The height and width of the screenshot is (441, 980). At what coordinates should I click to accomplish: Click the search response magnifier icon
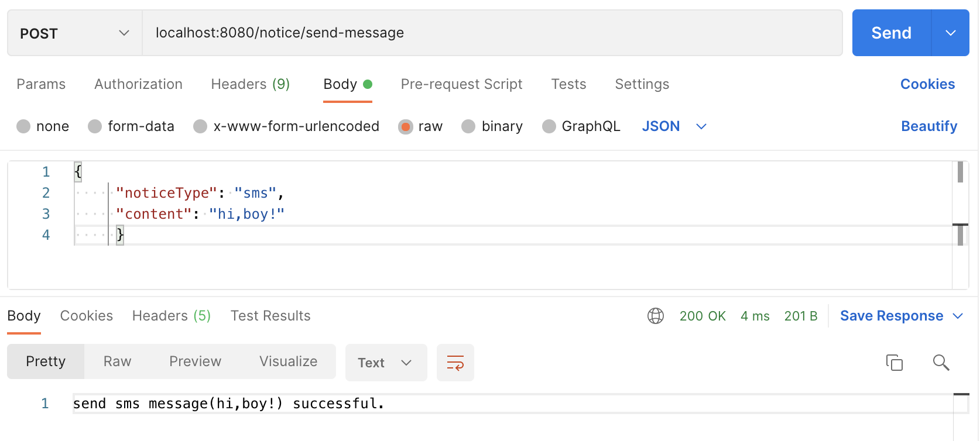941,363
